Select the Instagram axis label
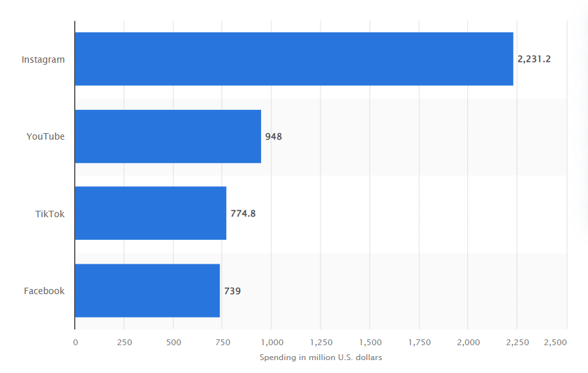The image size is (588, 373). click(43, 59)
